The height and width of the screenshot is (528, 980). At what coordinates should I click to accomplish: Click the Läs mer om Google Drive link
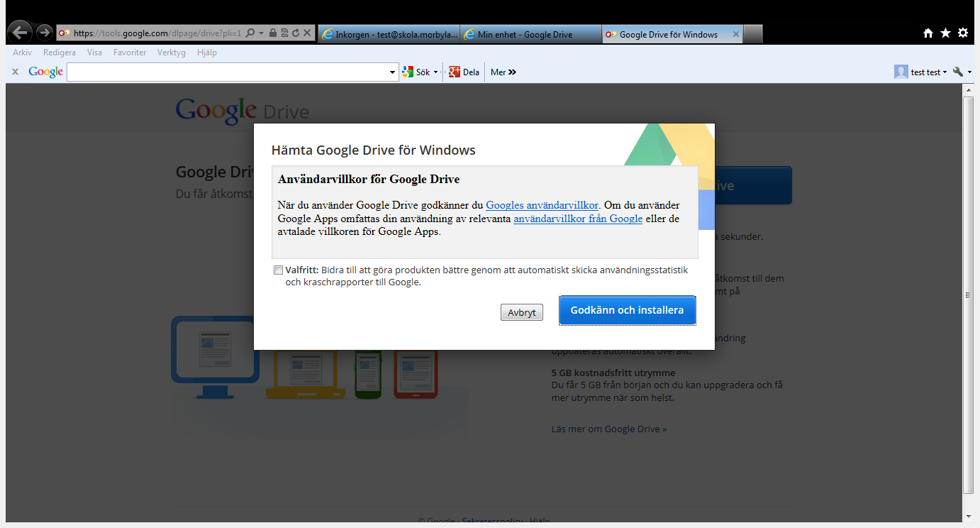609,429
